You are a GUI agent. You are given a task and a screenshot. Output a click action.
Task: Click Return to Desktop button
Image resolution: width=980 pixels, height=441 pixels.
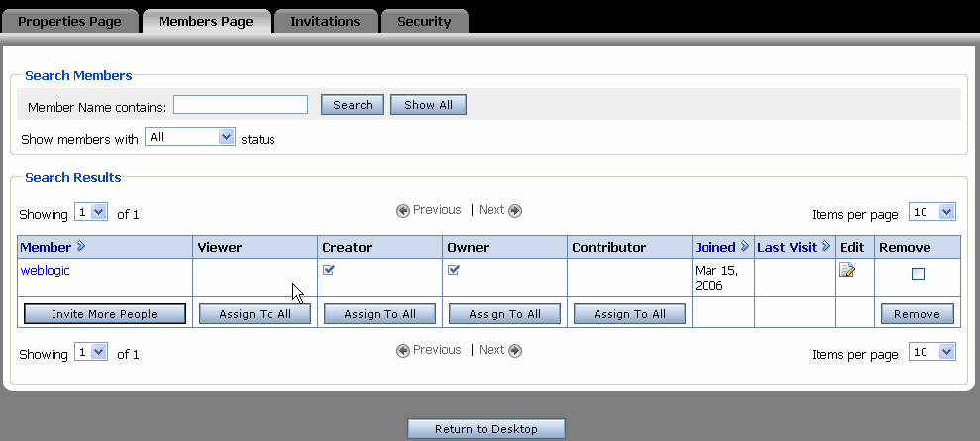click(x=487, y=429)
